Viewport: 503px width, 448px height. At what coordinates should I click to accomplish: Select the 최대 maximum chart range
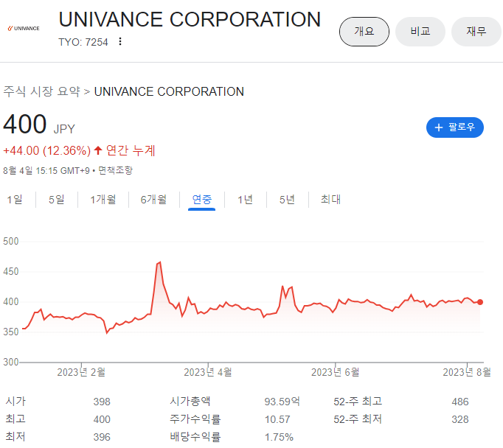[x=330, y=200]
